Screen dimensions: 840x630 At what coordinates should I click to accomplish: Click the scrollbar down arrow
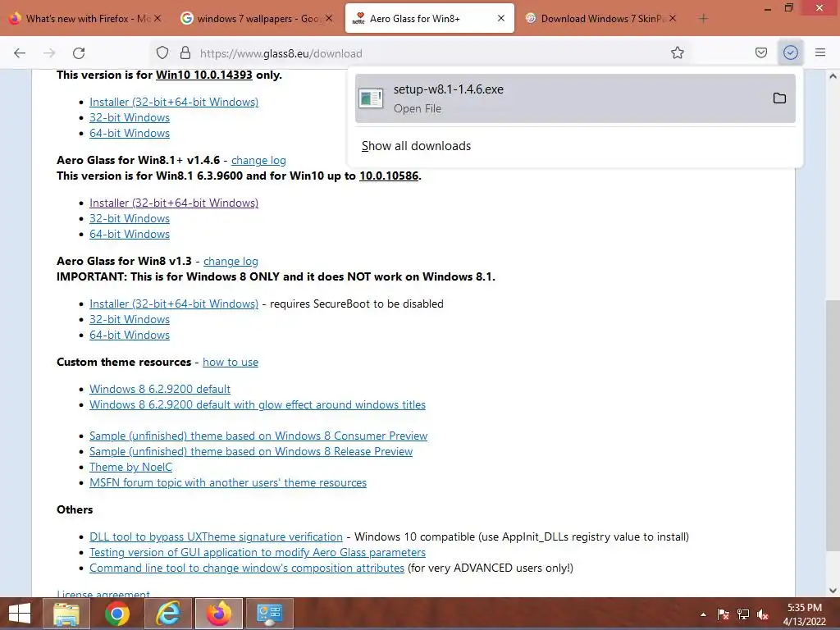pyautogui.click(x=833, y=591)
